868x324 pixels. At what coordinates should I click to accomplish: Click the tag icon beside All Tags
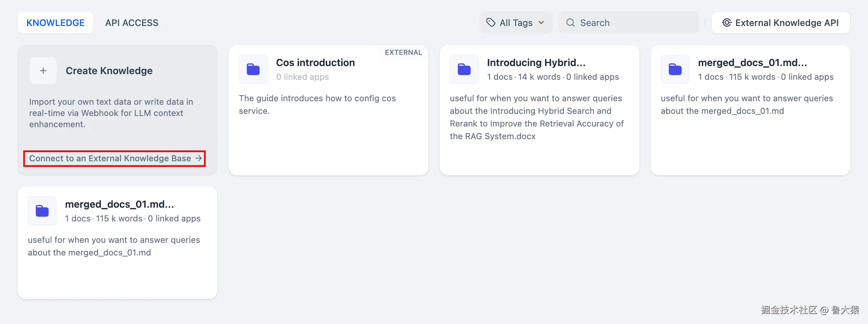click(x=491, y=23)
